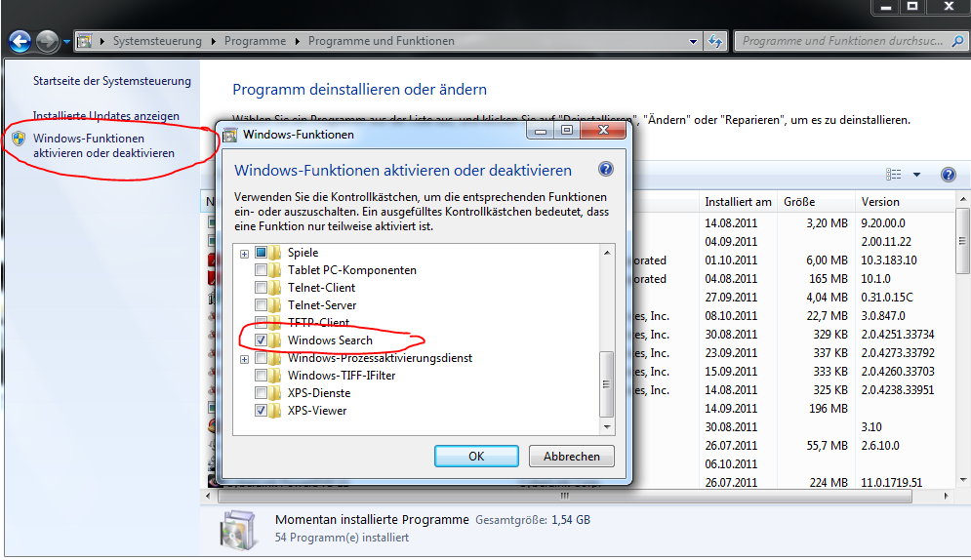This screenshot has height=560, width=971.
Task: Click the refresh button next to the address bar
Action: point(715,41)
